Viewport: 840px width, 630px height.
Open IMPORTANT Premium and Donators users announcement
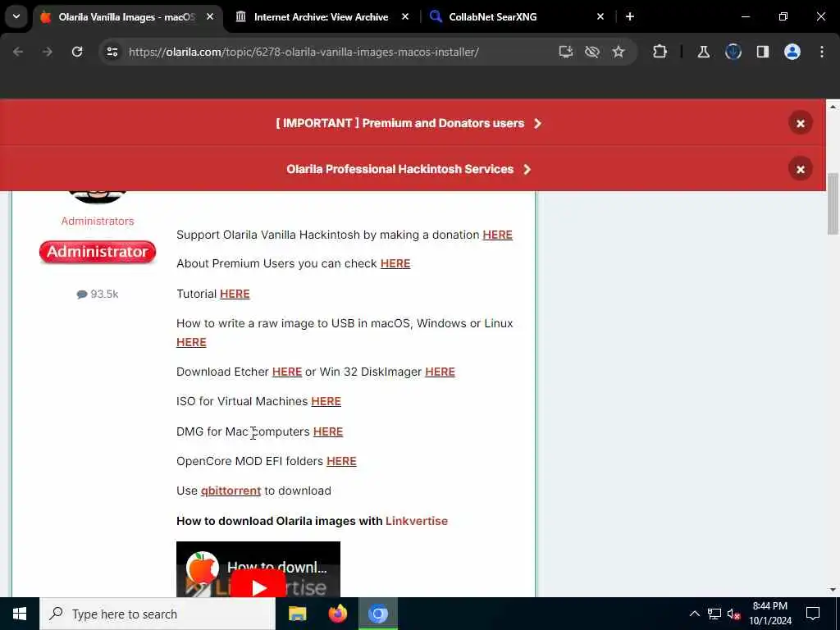(409, 123)
